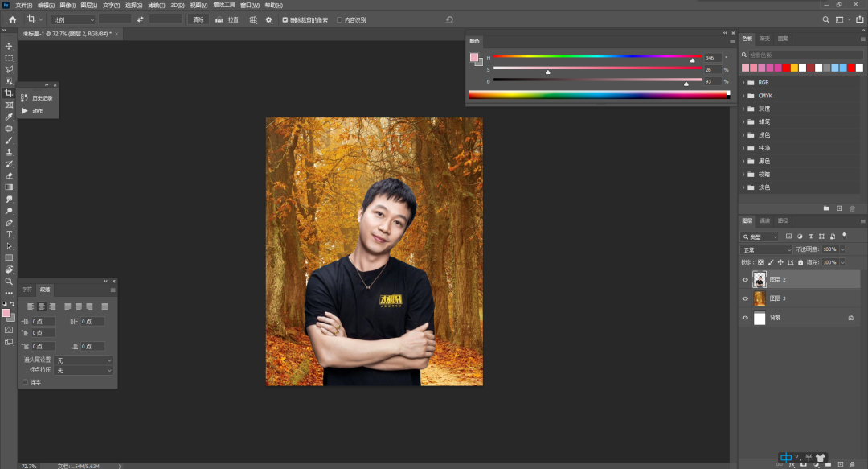Open the 历史记录 panel
Image resolution: width=868 pixels, height=469 pixels.
tap(37, 98)
